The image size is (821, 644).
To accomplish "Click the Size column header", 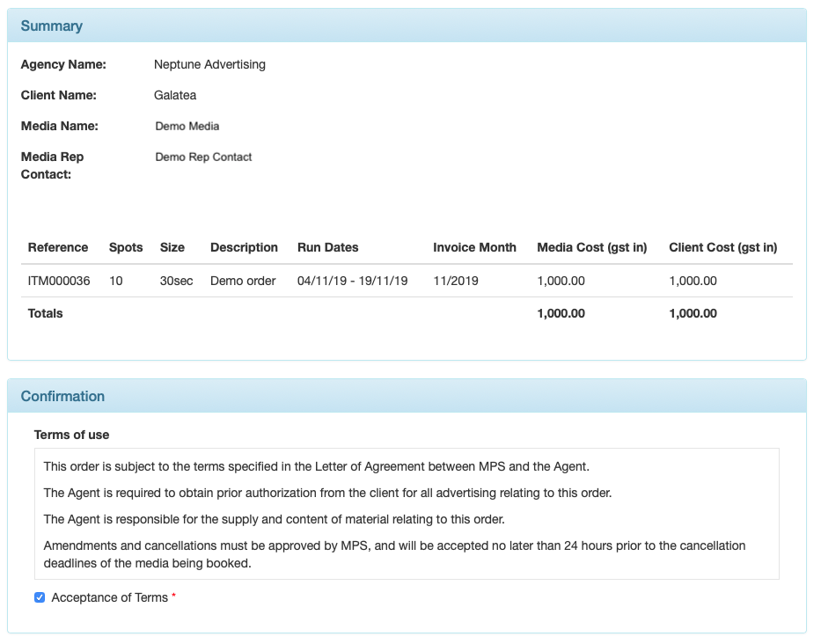I will click(x=172, y=248).
